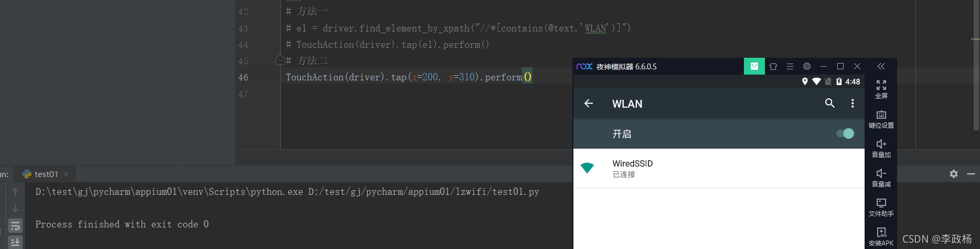Image resolution: width=980 pixels, height=249 pixels.
Task: Go back using WLAN back arrow
Action: click(x=589, y=103)
